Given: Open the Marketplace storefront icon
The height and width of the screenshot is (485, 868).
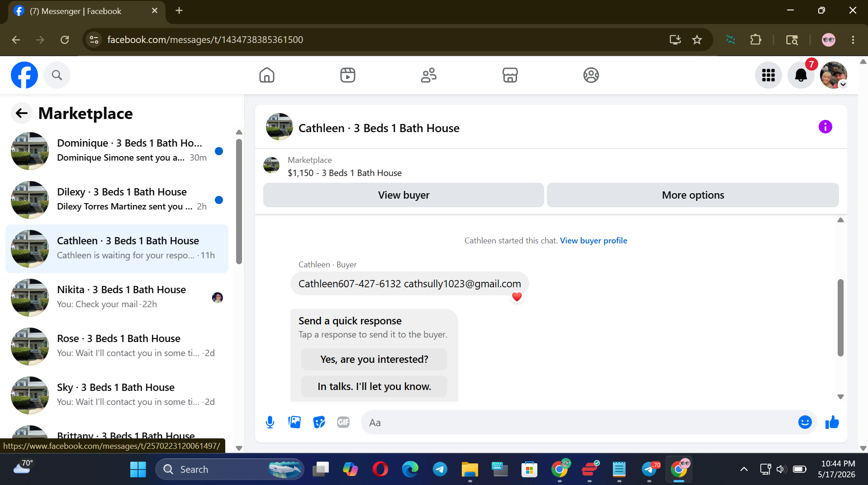Looking at the screenshot, I should point(510,75).
